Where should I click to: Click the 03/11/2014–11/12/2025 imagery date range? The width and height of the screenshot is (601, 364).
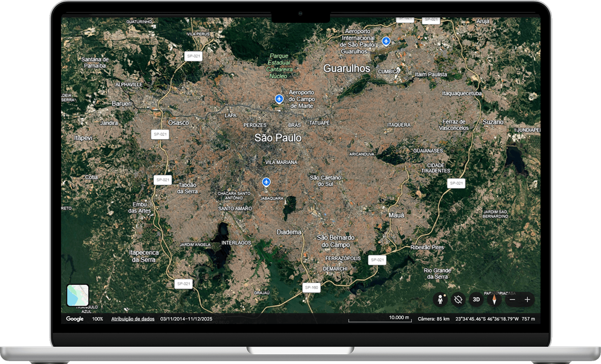[186, 319]
